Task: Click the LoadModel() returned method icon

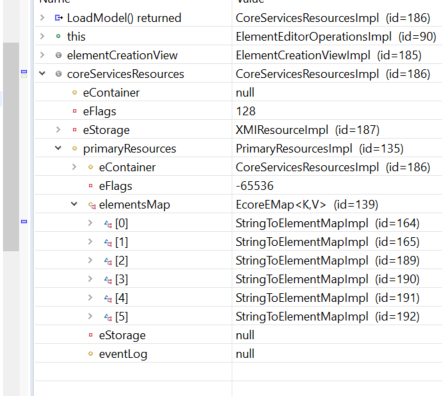Action: 59,18
